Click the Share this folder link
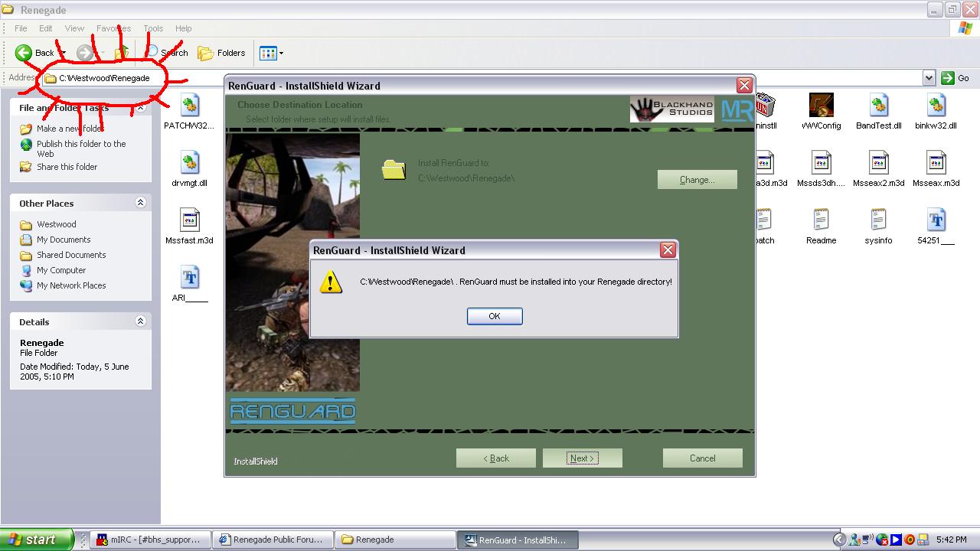980x551 pixels. pyautogui.click(x=67, y=167)
